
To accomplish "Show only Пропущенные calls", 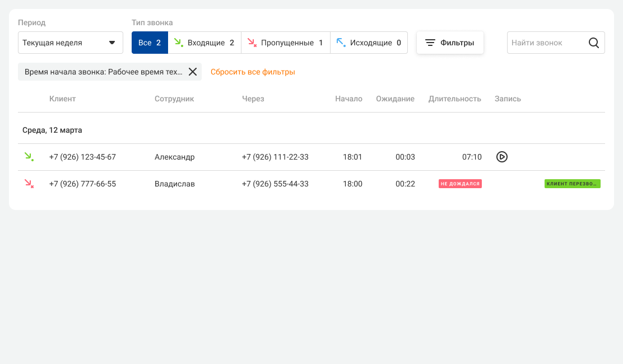I will click(x=286, y=43).
